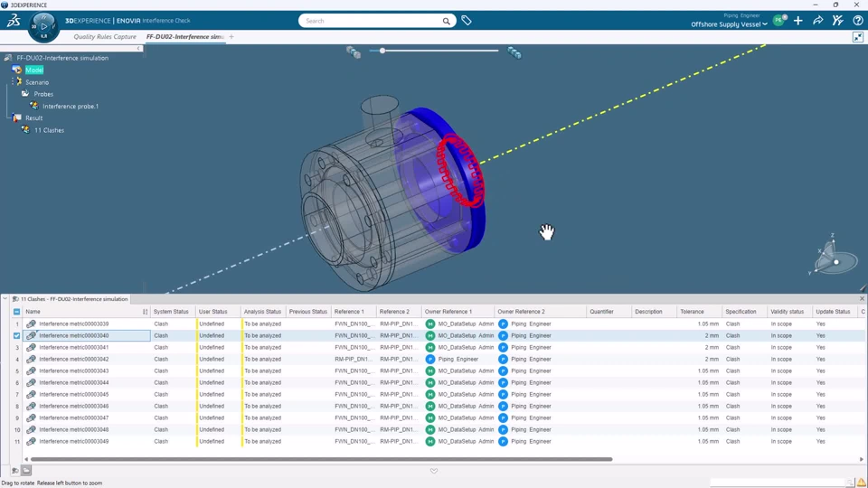Close the clashes results panel

point(862,299)
